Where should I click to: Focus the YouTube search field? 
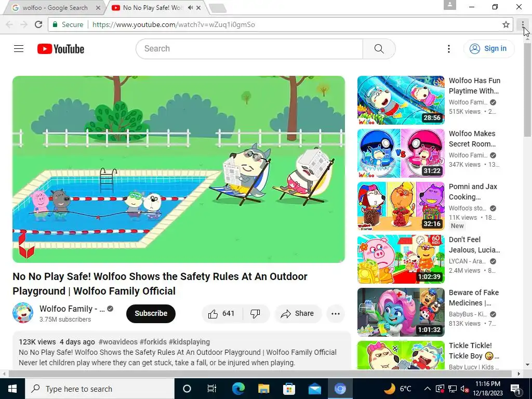249,49
